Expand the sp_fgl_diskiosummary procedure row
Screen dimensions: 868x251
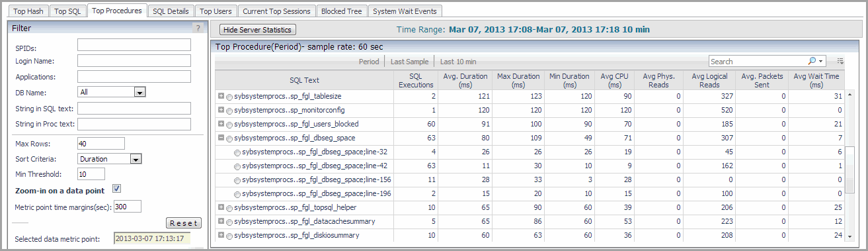pyautogui.click(x=221, y=236)
